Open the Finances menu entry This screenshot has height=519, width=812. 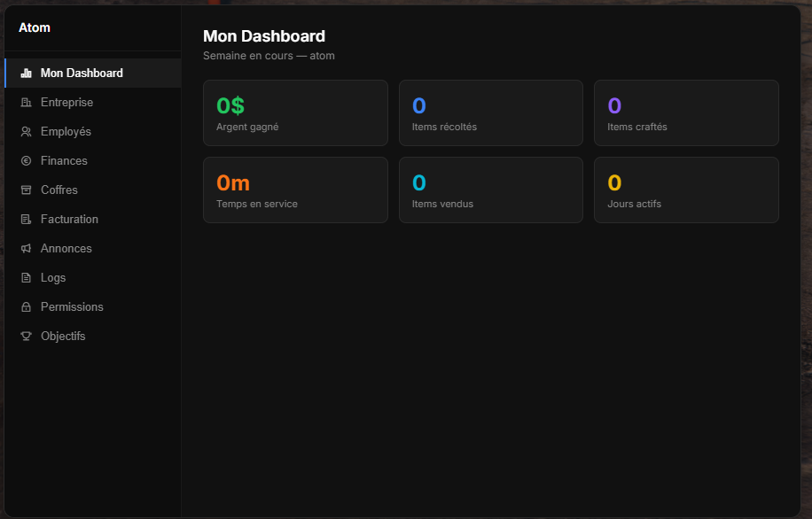[64, 161]
